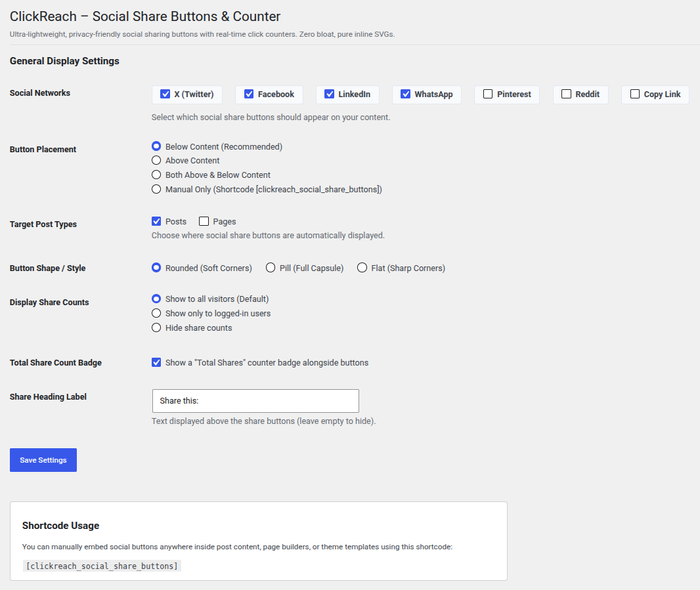
Task: Focus the Share Heading Label text field
Action: click(255, 401)
